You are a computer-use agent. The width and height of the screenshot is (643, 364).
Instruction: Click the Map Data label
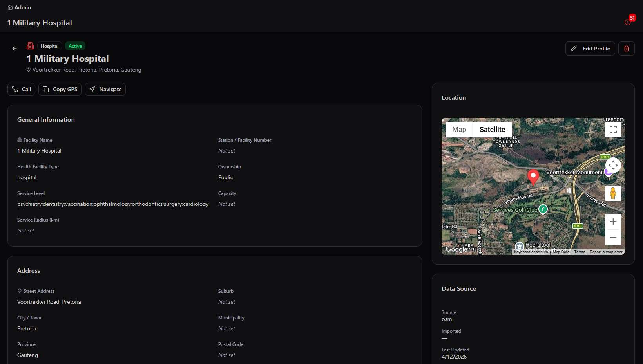coord(561,252)
